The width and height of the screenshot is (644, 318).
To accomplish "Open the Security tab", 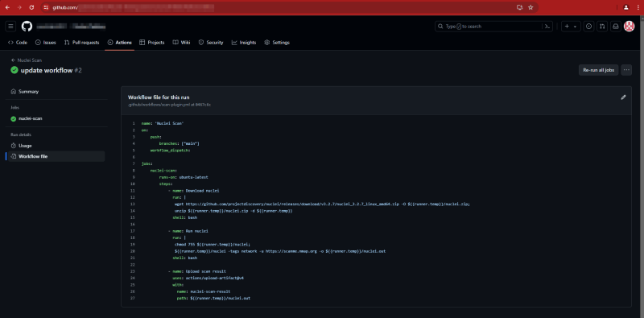I will [x=211, y=43].
